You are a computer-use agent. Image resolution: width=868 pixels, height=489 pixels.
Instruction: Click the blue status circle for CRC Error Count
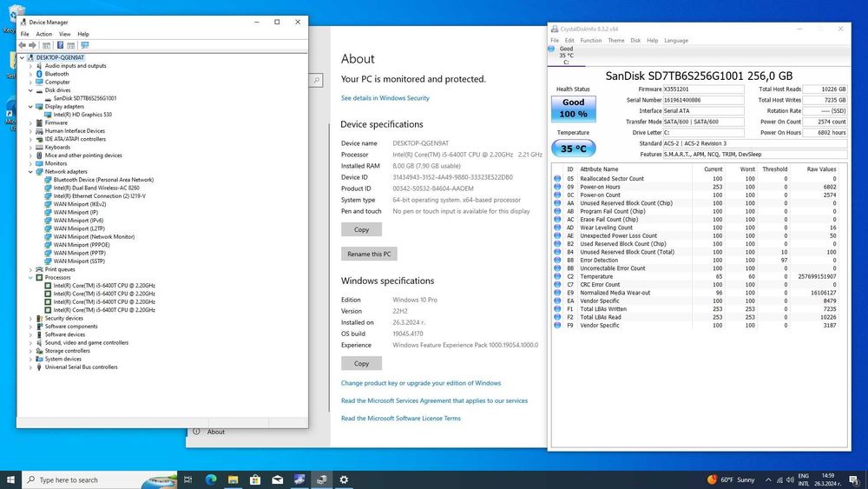pos(557,285)
